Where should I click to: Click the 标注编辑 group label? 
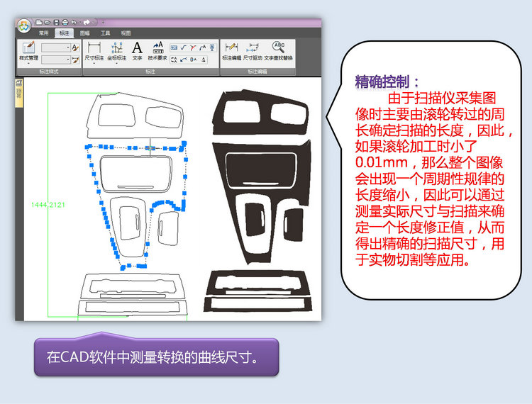(x=257, y=72)
